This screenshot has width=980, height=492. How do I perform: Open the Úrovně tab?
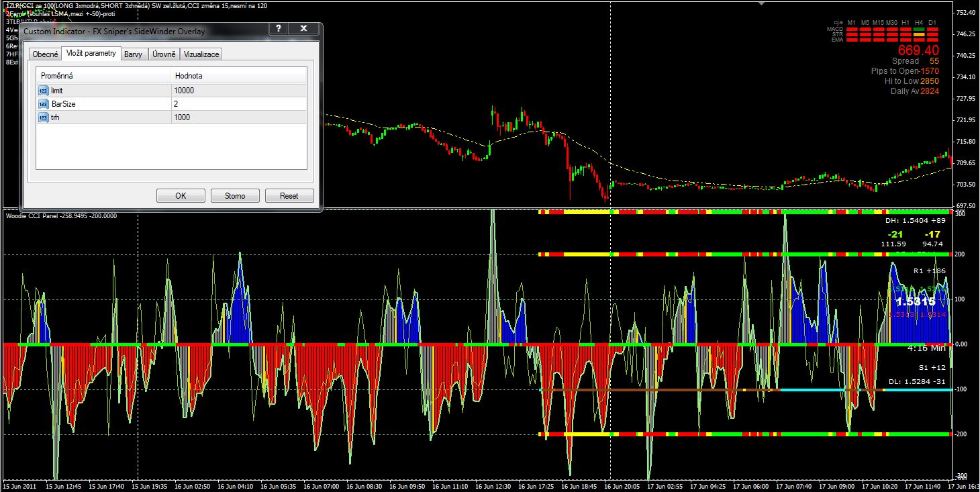point(164,54)
